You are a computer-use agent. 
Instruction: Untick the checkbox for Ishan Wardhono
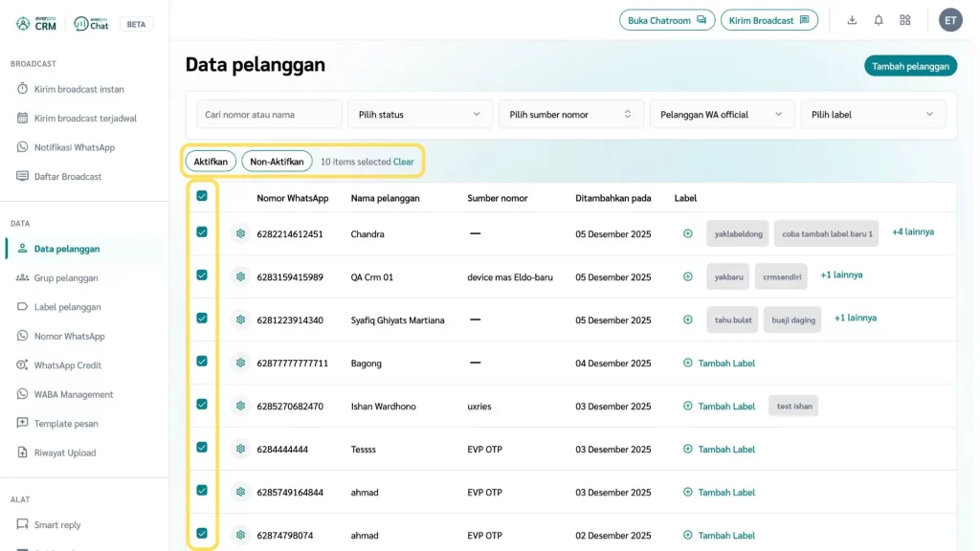202,404
